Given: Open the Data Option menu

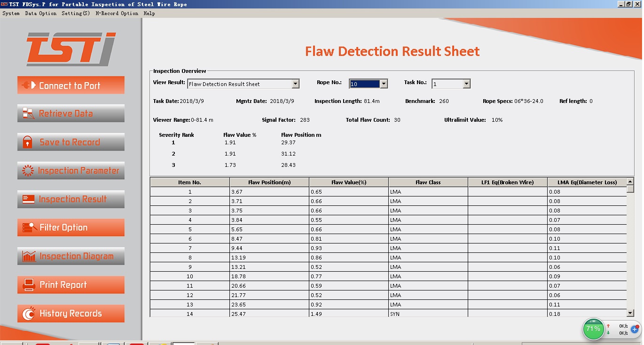Looking at the screenshot, I should (x=40, y=14).
